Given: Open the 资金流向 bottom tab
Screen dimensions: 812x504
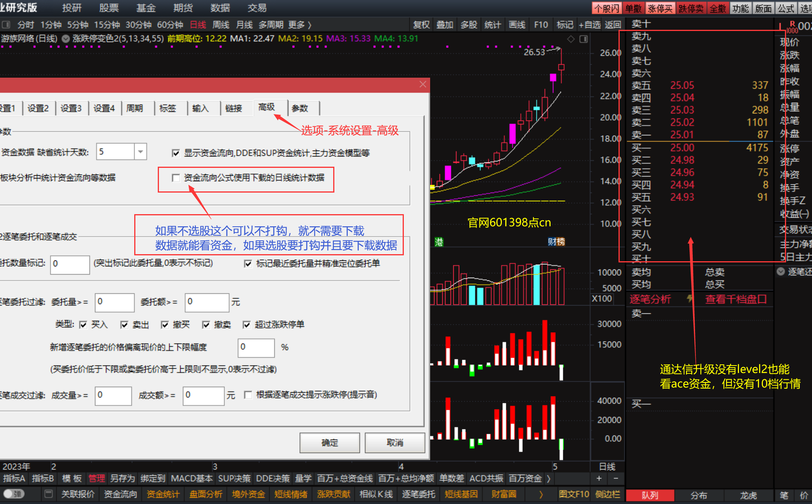Looking at the screenshot, I should point(120,494).
